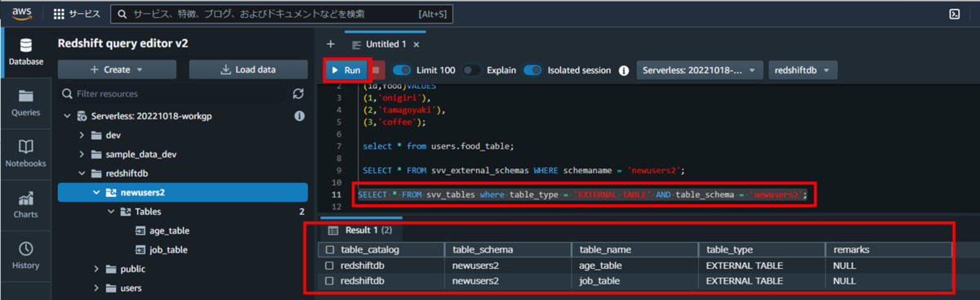Screen dimensions: 980x300
Task: Stop the running query
Action: 376,70
